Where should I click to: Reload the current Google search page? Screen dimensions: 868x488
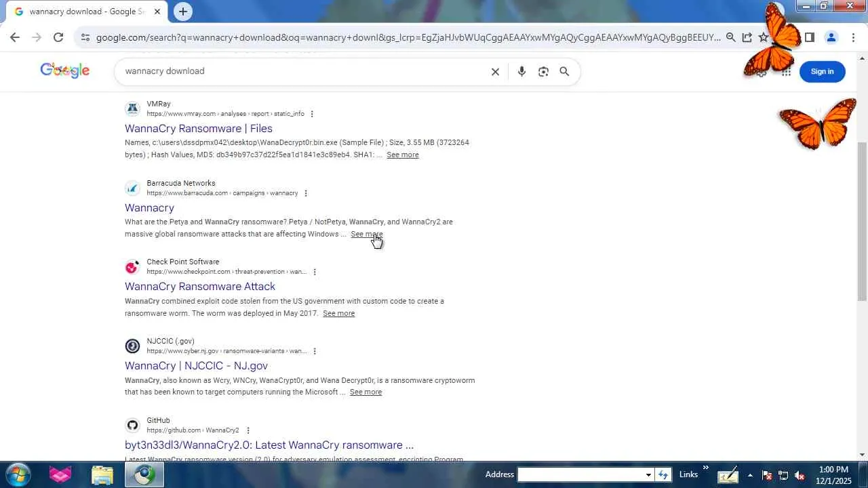(58, 38)
